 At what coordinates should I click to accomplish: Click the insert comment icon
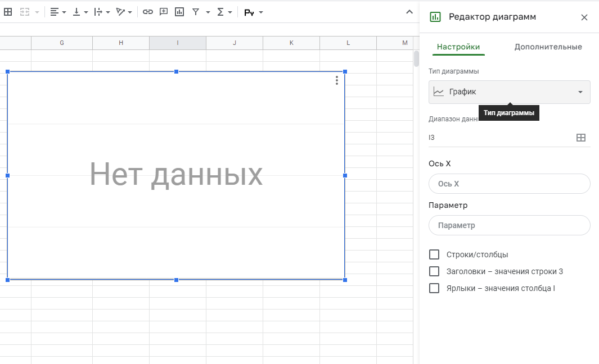(x=164, y=12)
